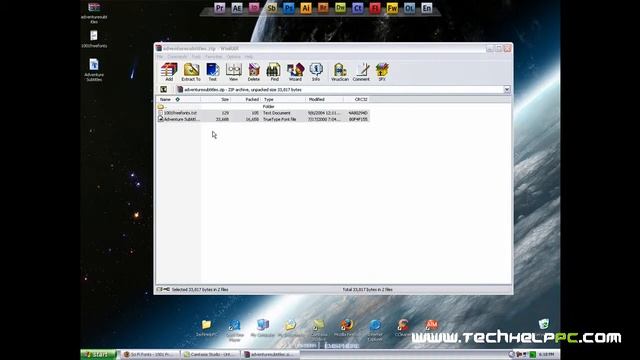The width and height of the screenshot is (640, 360).
Task: Open Internet Explorer desktop shortcut
Action: pos(375,330)
